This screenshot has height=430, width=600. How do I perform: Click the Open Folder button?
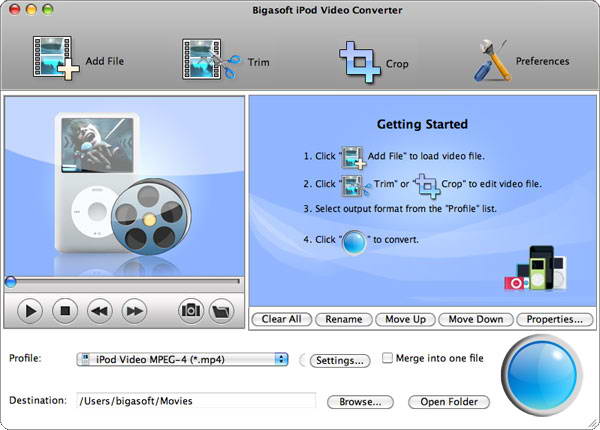449,402
